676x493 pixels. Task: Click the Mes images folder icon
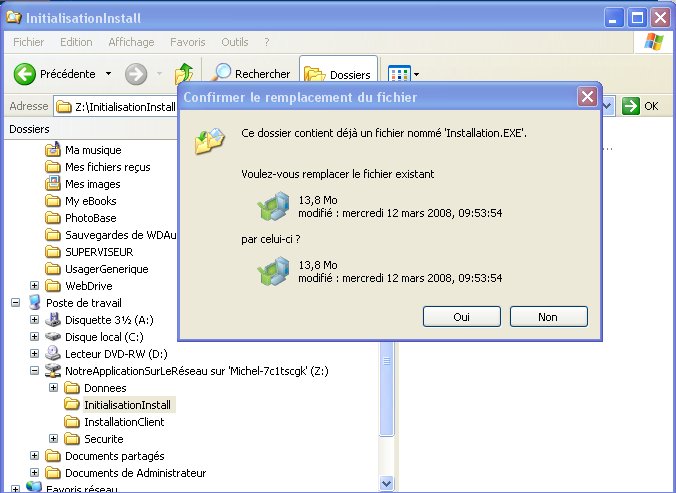tap(53, 184)
